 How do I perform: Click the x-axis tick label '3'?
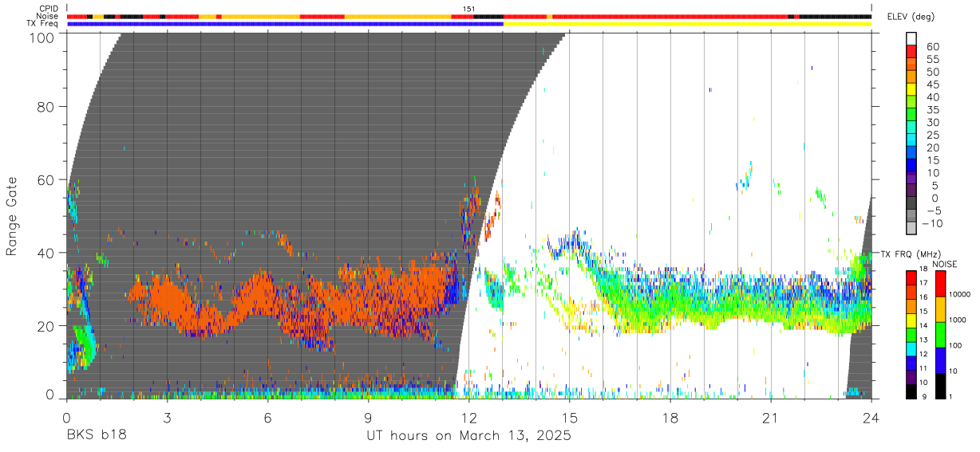167,418
